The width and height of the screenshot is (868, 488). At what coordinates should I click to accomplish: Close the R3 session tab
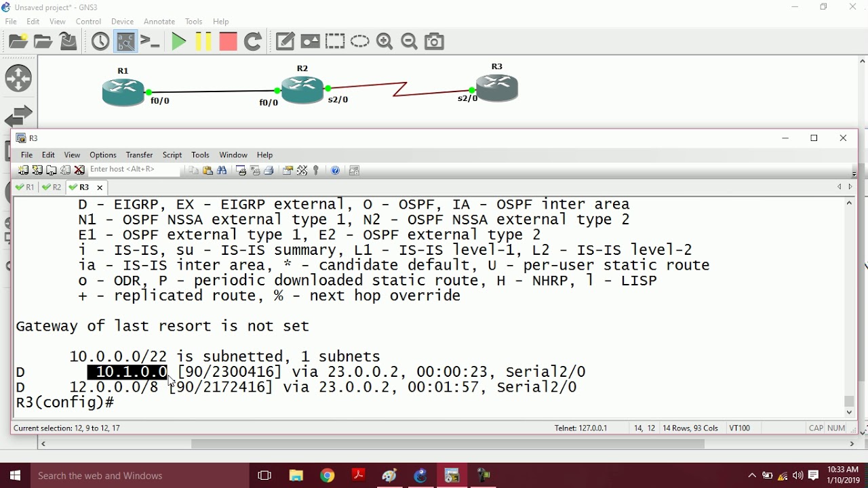(x=100, y=188)
